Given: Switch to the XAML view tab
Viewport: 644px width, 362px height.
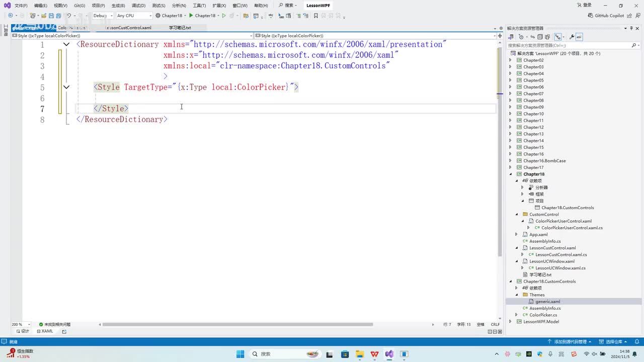Looking at the screenshot, I should tap(45, 331).
